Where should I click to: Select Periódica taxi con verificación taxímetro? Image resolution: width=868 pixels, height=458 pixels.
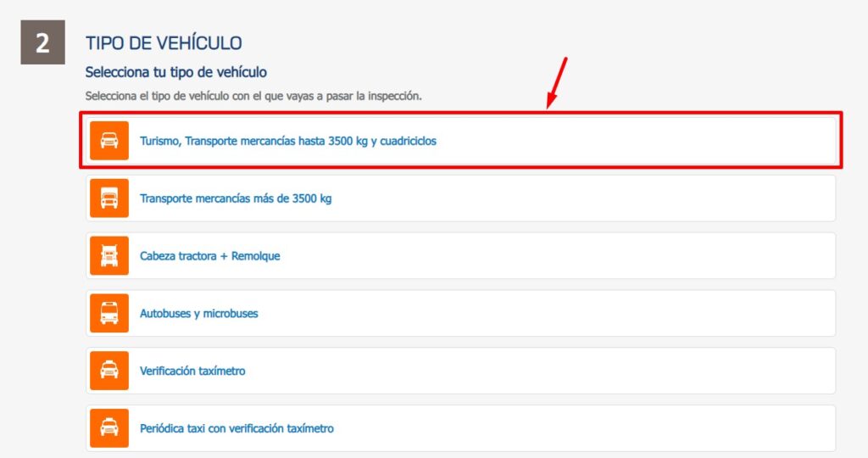460,428
